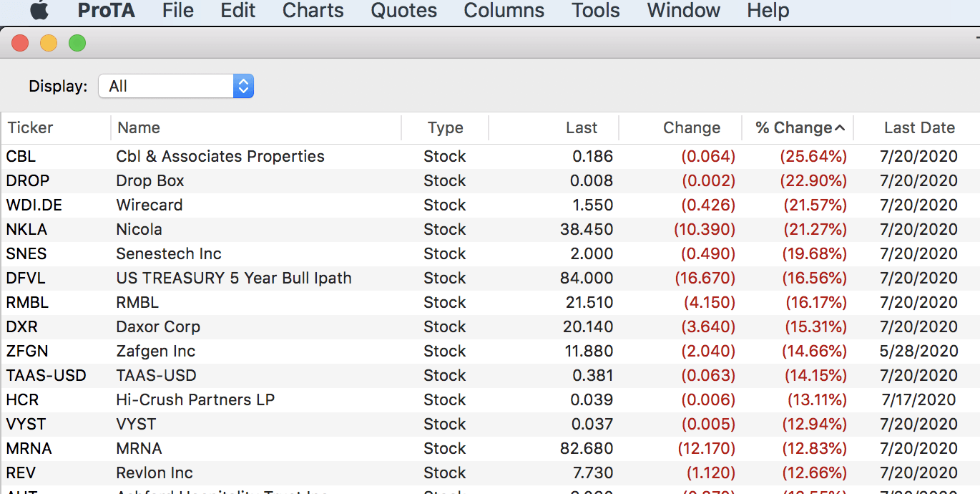Click the last price 82.680
Image resolution: width=980 pixels, height=494 pixels.
point(587,448)
